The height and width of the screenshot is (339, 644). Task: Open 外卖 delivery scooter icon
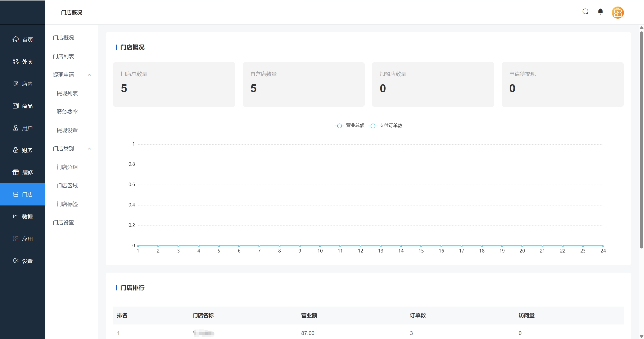pos(16,62)
